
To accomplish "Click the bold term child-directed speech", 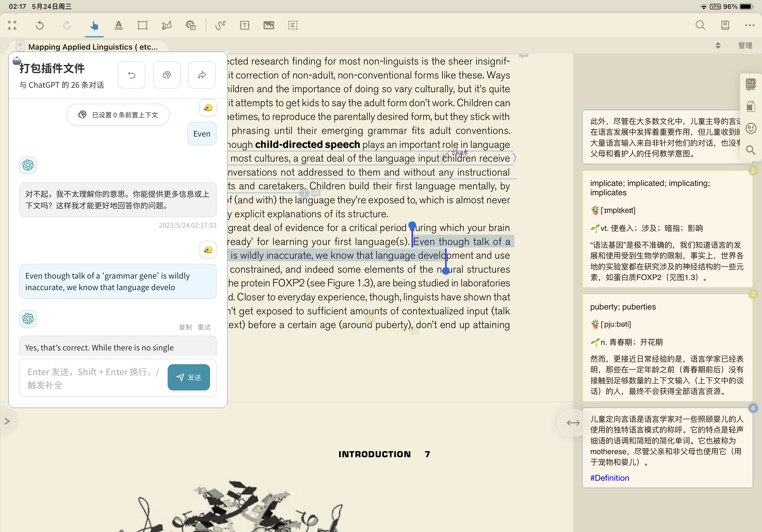I will point(307,144).
